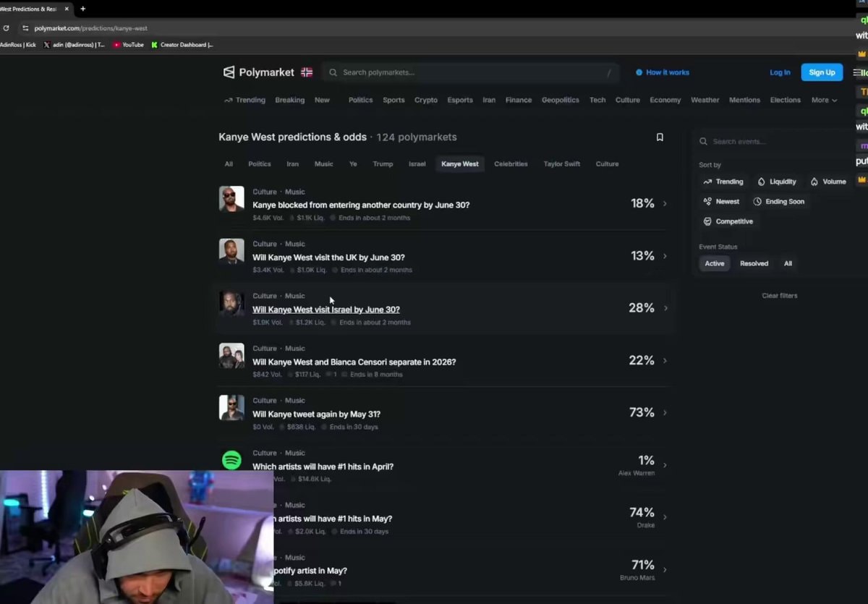Sort events by Newest
Screen dimensions: 868x604
(x=721, y=202)
